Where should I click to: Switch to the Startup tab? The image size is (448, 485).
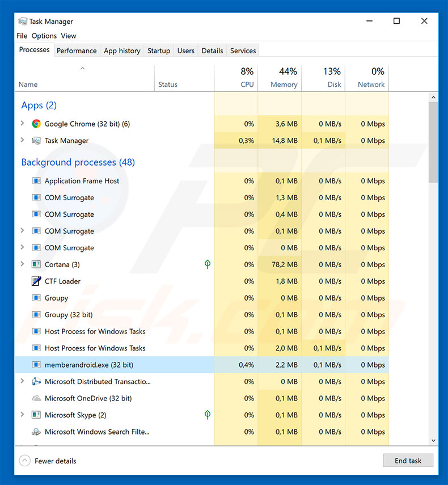click(x=159, y=50)
